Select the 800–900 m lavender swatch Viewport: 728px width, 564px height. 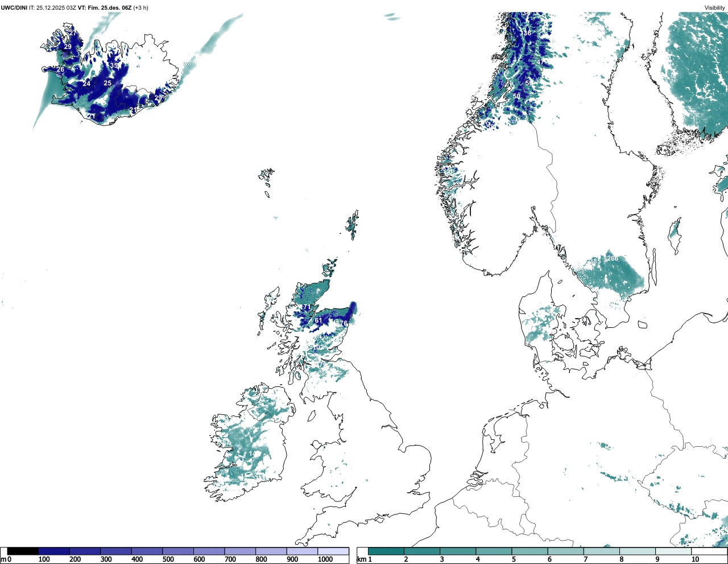[x=271, y=551]
